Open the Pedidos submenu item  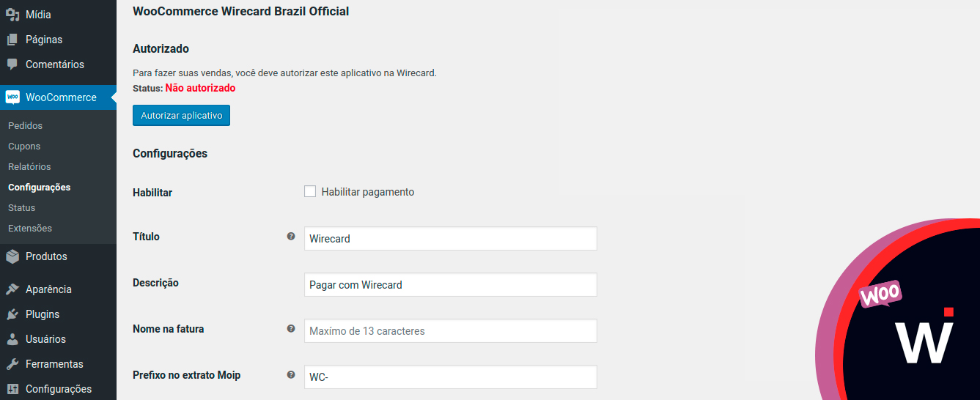26,126
